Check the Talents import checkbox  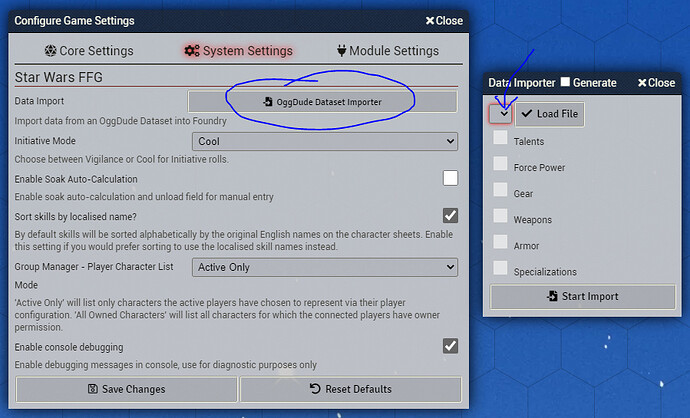(500, 137)
